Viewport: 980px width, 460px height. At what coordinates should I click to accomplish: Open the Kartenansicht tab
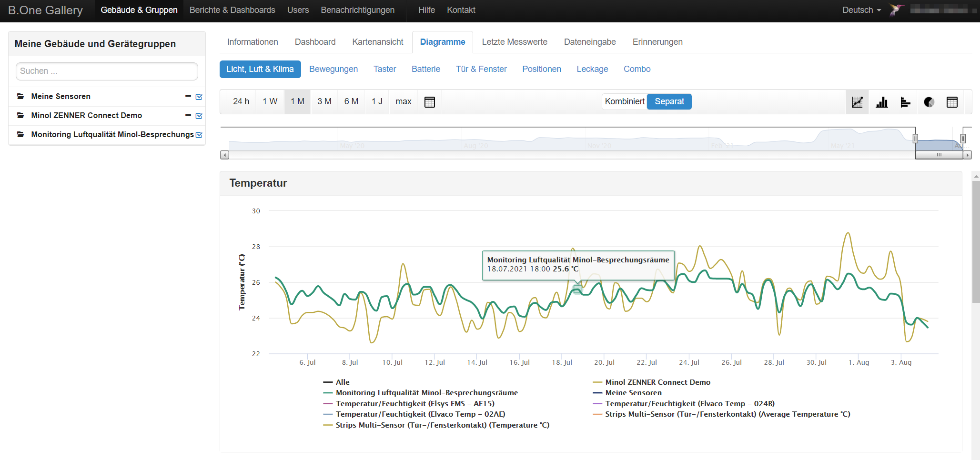[x=378, y=42]
